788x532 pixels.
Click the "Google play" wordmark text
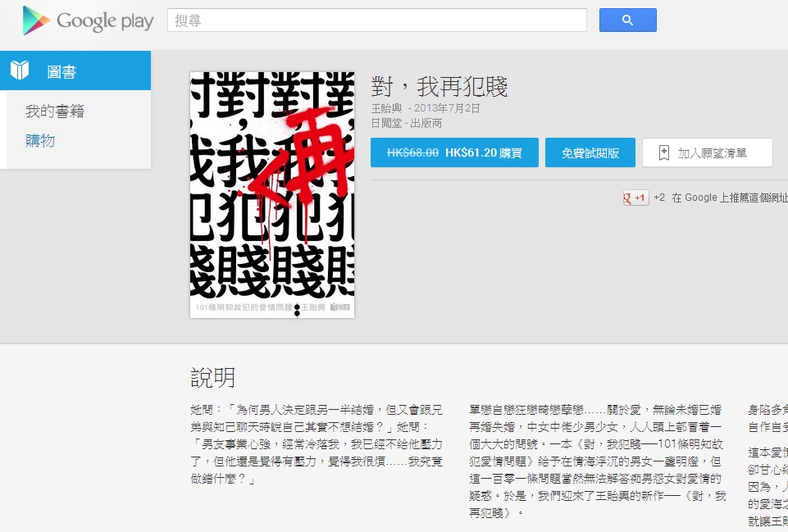click(105, 21)
